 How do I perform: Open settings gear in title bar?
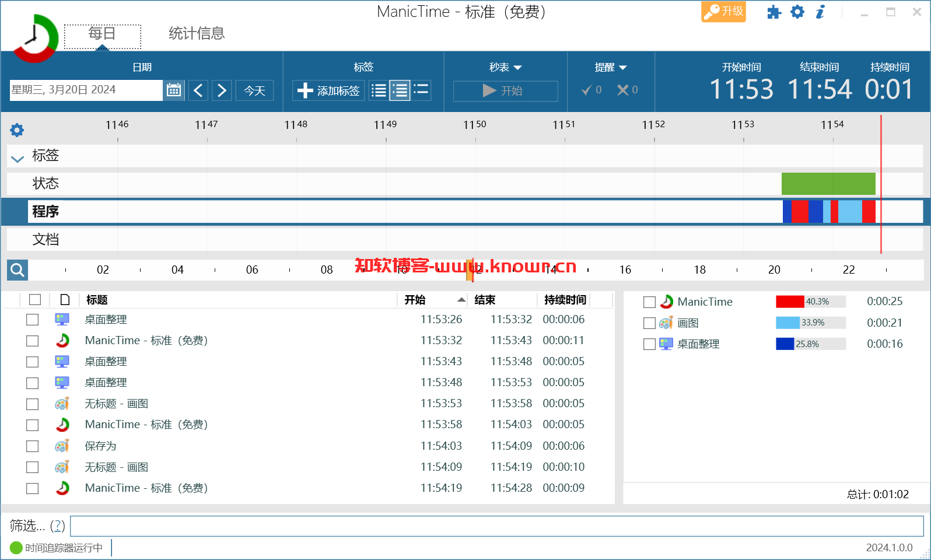pyautogui.click(x=797, y=12)
